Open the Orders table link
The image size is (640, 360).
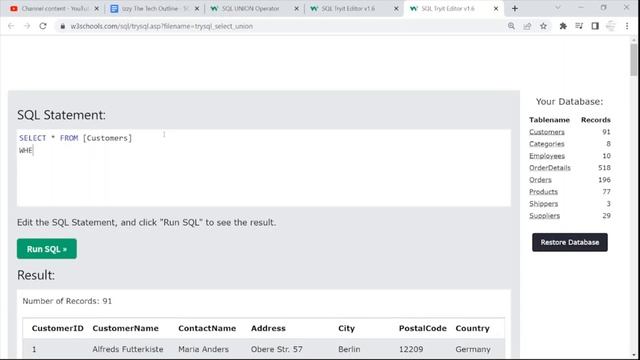point(540,180)
